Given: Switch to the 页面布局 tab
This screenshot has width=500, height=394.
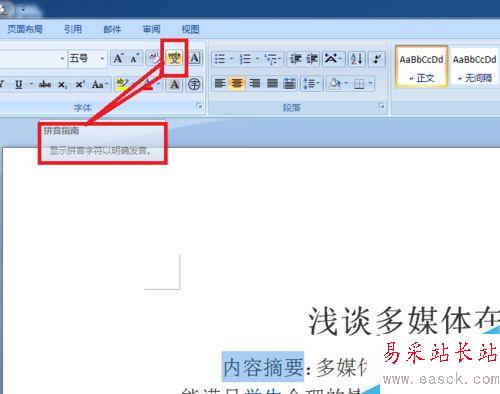Looking at the screenshot, I should tap(25, 29).
